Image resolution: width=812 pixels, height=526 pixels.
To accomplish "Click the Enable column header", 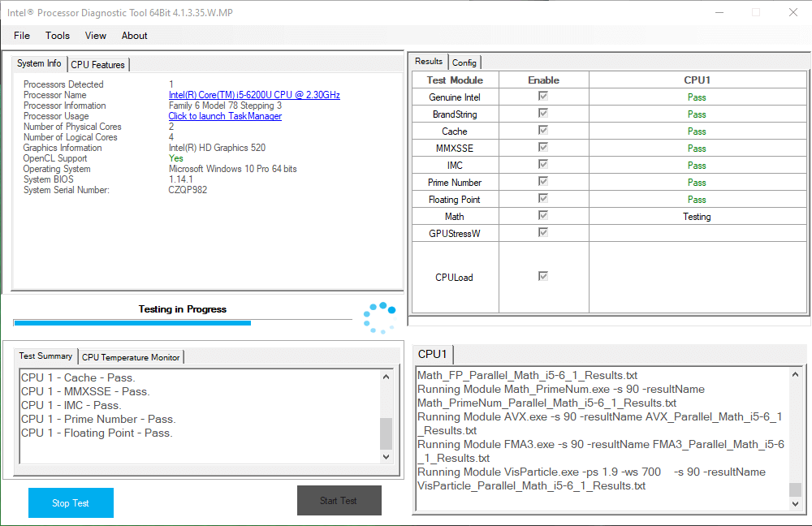I will coord(544,80).
